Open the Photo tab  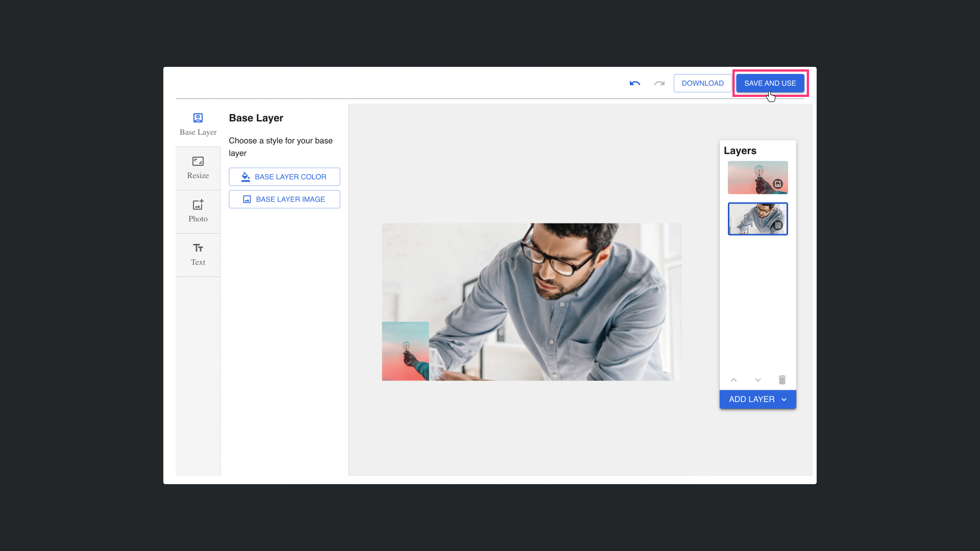(x=198, y=211)
